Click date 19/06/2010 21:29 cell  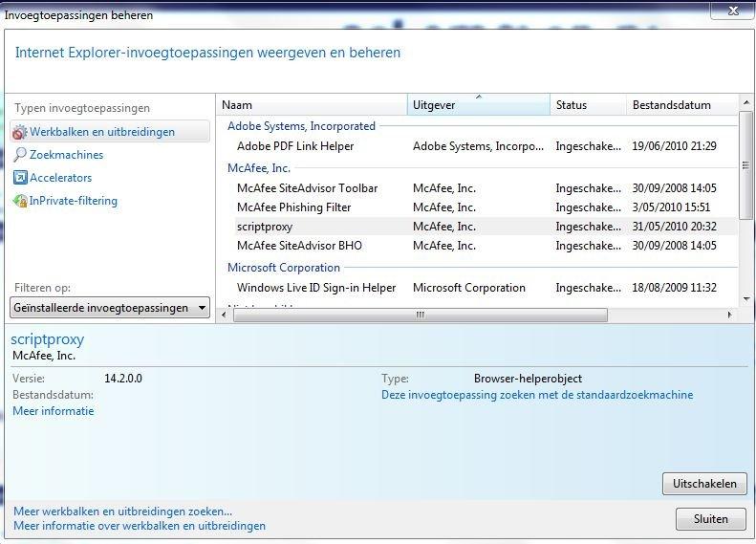pyautogui.click(x=674, y=146)
